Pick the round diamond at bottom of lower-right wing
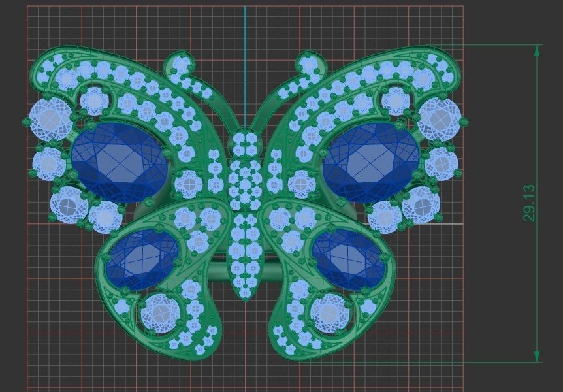This screenshot has width=563, height=392. tap(330, 313)
